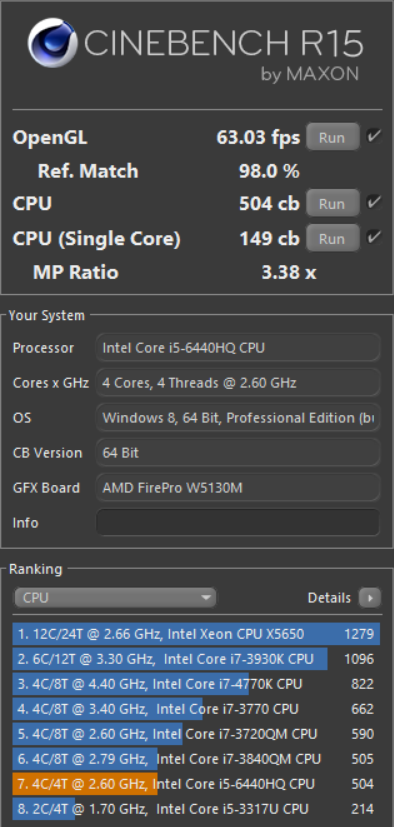
Task: Select the orange i5-6440HQ ranking row
Action: point(196,784)
